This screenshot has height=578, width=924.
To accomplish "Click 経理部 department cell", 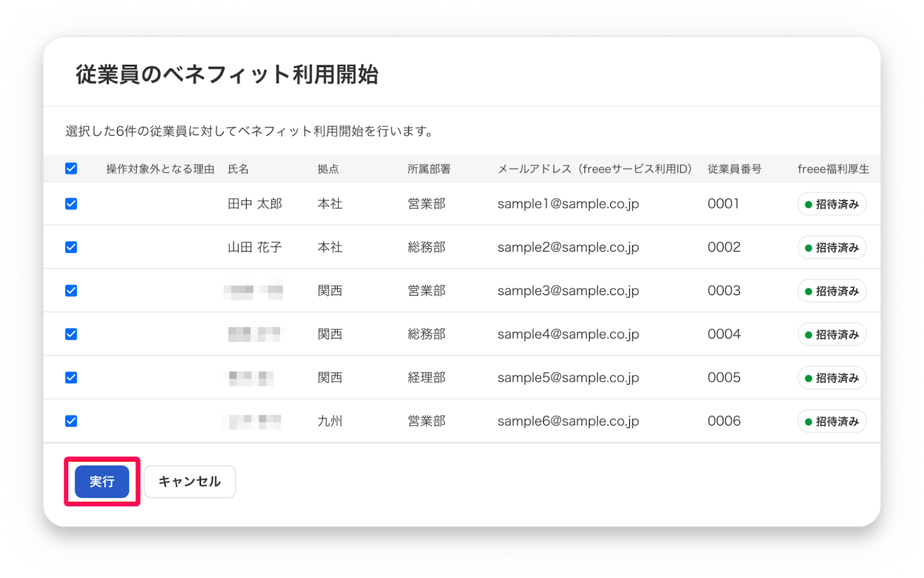I will [426, 378].
